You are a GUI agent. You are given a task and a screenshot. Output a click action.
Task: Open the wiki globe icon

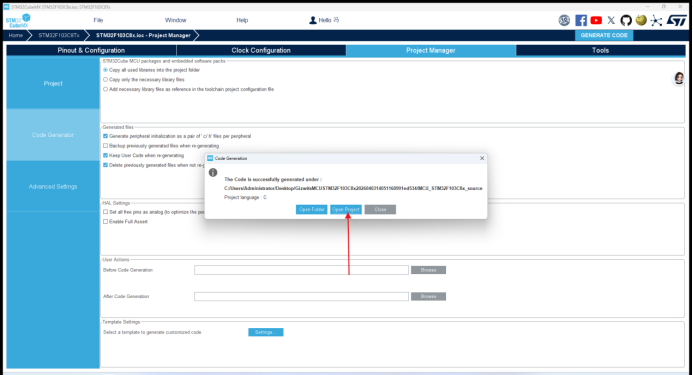coord(641,20)
